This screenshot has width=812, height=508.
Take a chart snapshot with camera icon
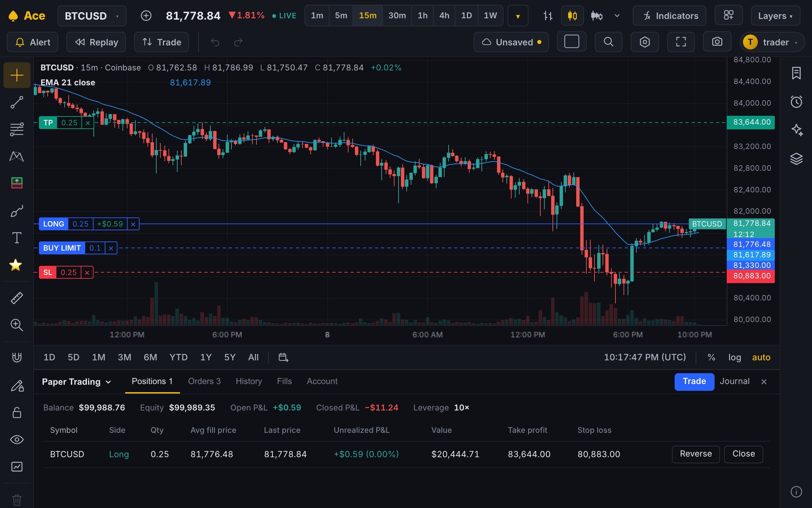click(717, 42)
